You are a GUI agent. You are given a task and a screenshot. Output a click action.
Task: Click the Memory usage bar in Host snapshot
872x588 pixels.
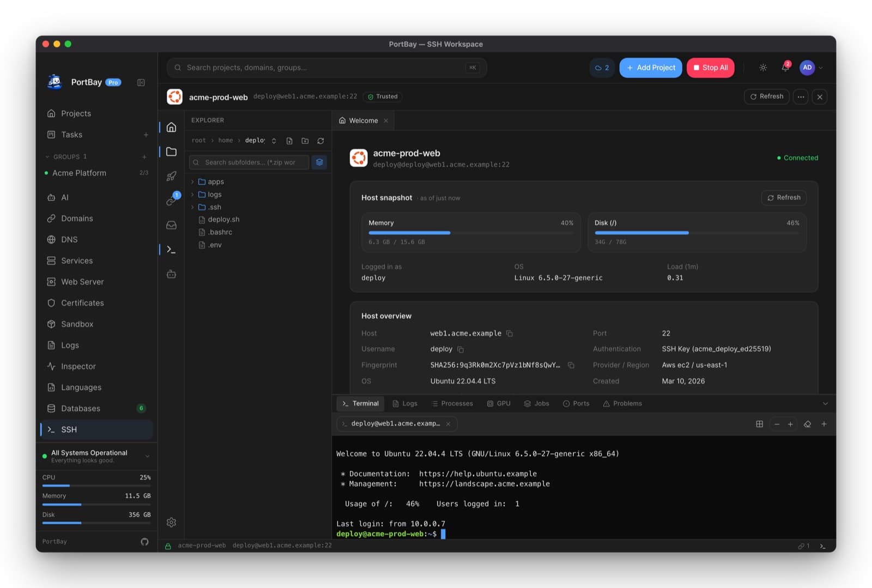point(471,233)
